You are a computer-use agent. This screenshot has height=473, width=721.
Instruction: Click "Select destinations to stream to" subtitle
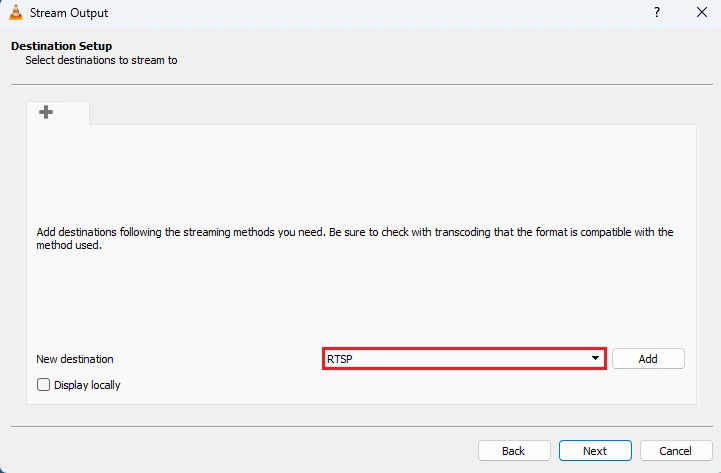pos(101,60)
